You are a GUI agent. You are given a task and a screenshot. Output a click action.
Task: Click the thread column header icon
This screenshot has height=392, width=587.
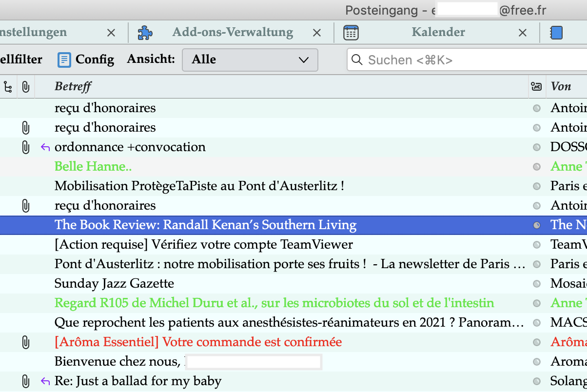click(8, 87)
